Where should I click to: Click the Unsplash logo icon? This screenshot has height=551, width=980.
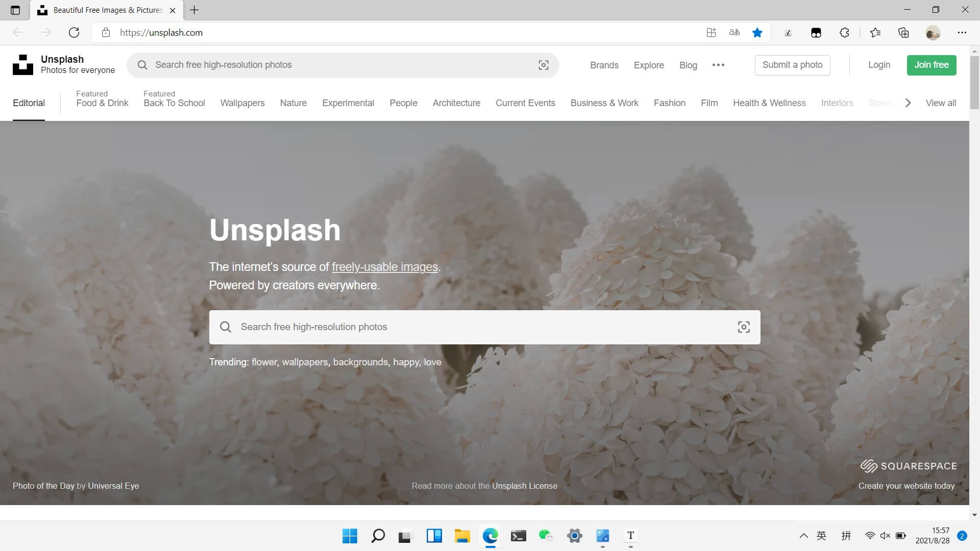click(23, 65)
